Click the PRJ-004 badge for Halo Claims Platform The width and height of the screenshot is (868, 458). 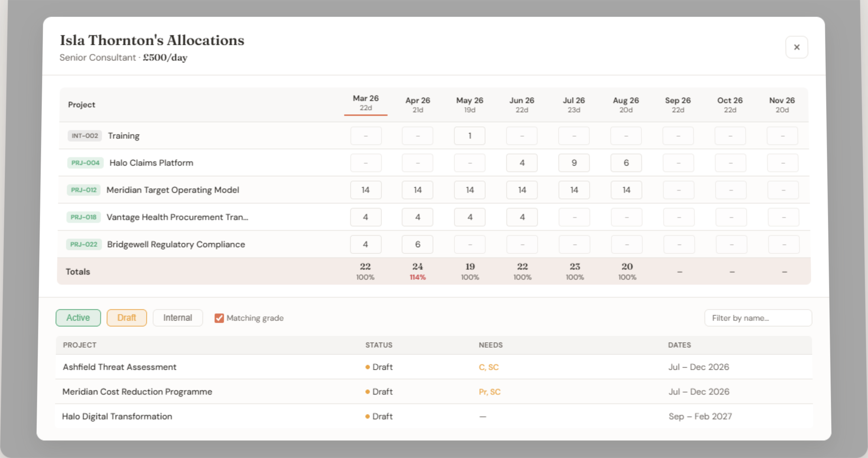point(85,163)
